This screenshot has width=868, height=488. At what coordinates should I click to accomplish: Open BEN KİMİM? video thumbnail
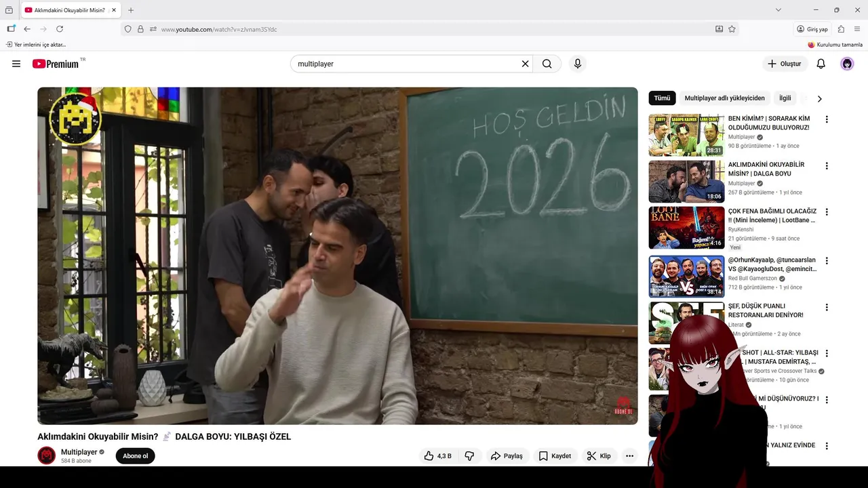(x=686, y=136)
